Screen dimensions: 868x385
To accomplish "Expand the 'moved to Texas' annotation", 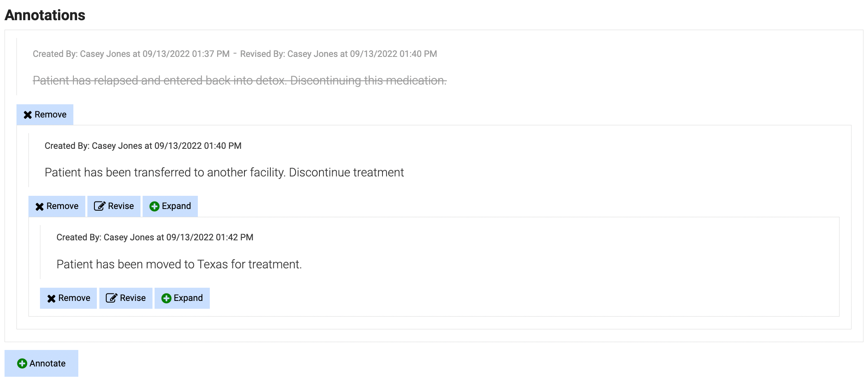I will 182,298.
